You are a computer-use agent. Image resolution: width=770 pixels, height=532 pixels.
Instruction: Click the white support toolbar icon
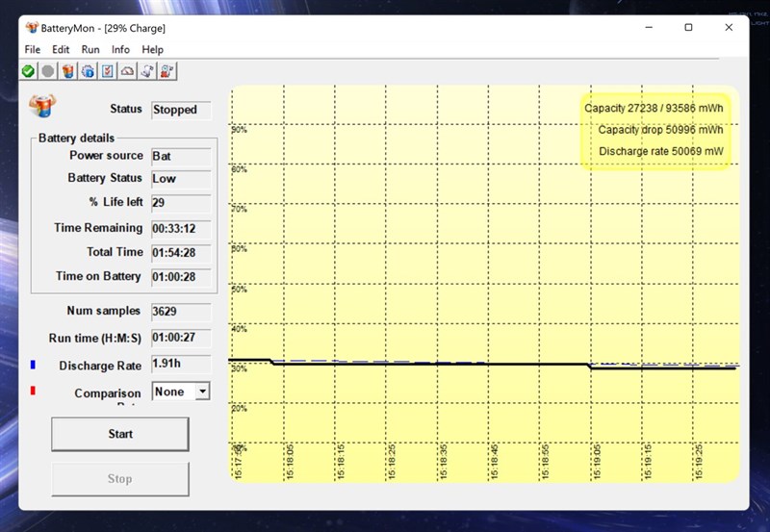(147, 71)
